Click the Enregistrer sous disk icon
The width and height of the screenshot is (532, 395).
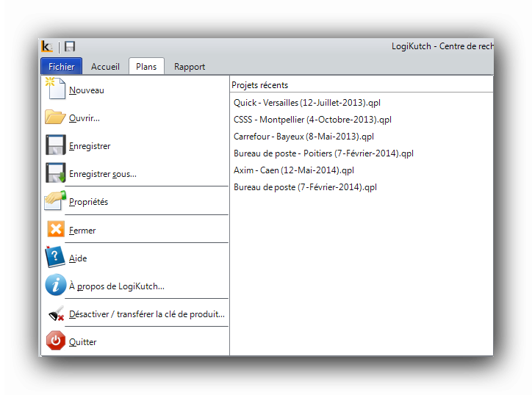pyautogui.click(x=55, y=173)
